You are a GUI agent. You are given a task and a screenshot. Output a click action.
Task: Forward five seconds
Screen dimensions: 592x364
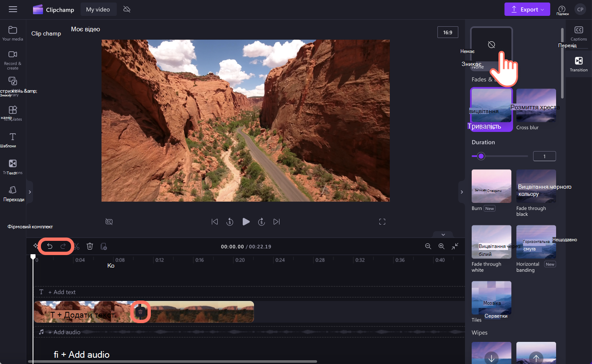point(262,222)
